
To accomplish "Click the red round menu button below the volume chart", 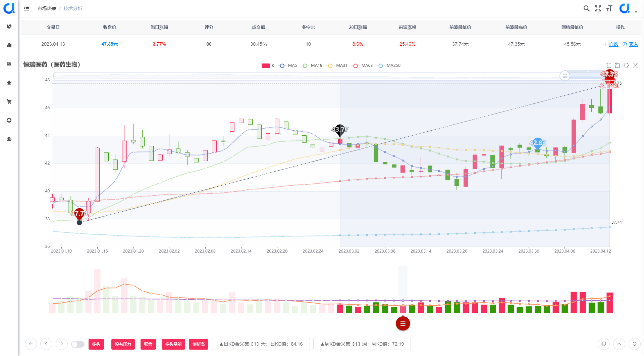I will pyautogui.click(x=403, y=323).
